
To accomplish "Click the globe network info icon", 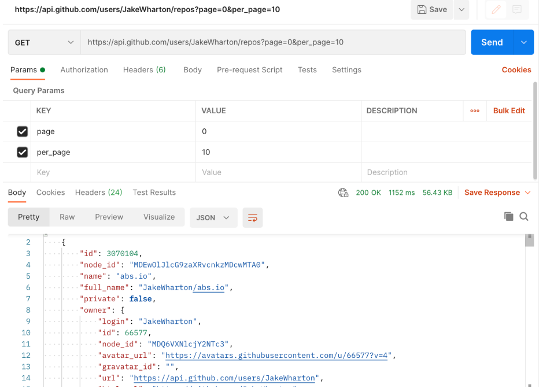I will (343, 193).
